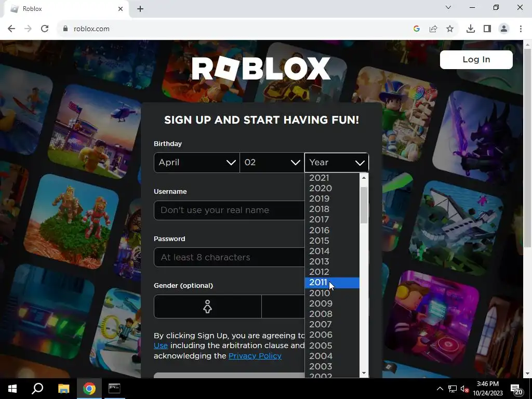Click the network tray icon
Screen dimensions: 532x399
point(453,389)
